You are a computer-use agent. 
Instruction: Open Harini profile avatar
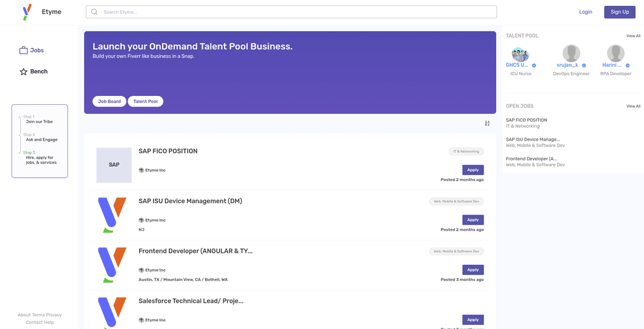click(615, 54)
